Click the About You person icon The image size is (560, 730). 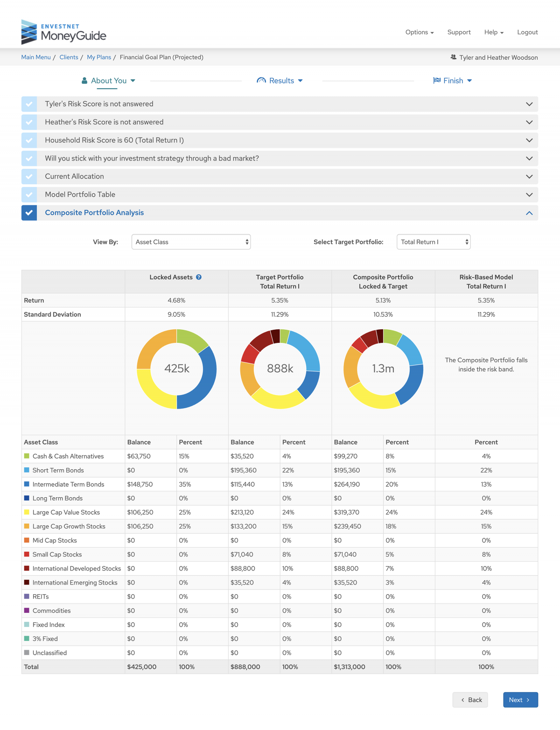[x=84, y=81]
